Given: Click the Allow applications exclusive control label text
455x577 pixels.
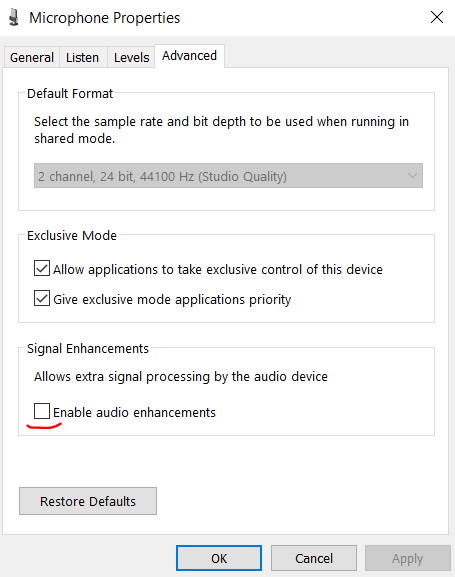Looking at the screenshot, I should [x=218, y=270].
